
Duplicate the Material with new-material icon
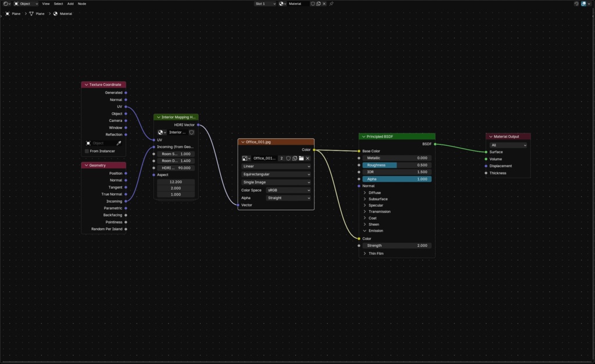click(x=318, y=4)
